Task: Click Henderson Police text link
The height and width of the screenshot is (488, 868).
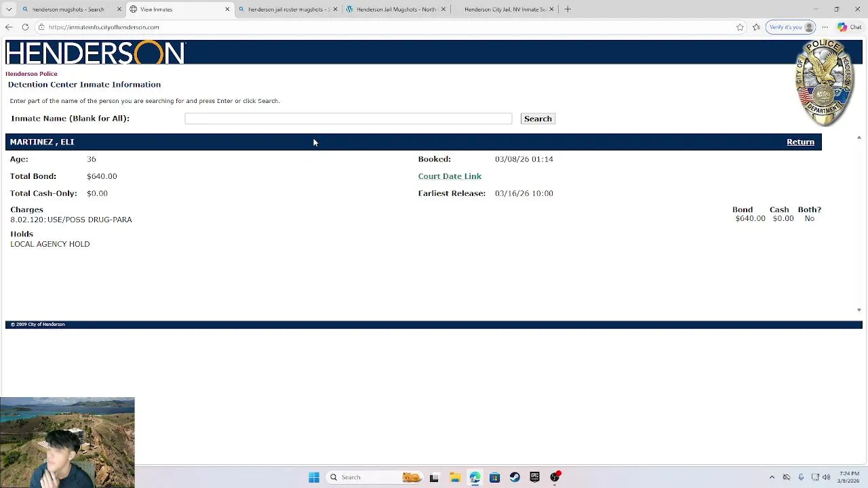Action: tap(31, 74)
